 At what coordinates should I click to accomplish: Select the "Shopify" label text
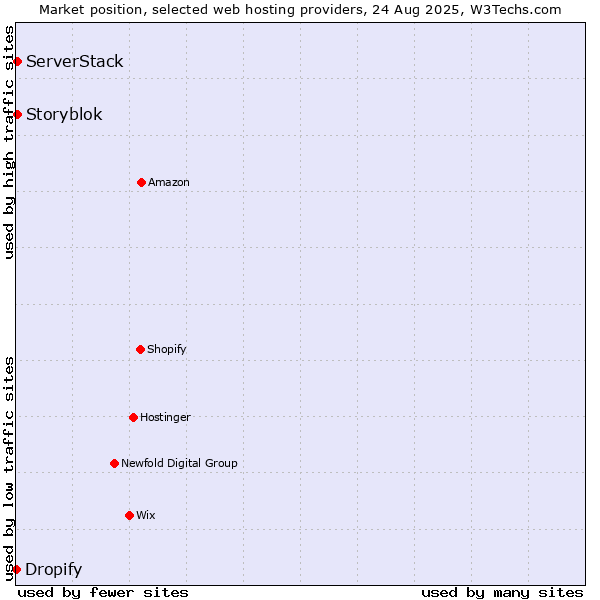click(167, 349)
